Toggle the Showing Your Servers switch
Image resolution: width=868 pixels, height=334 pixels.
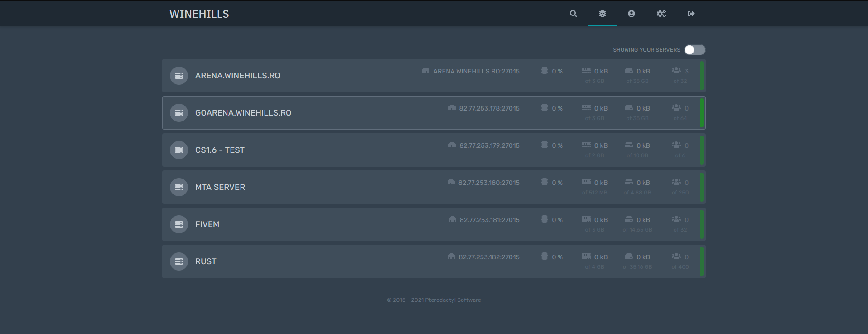(694, 50)
